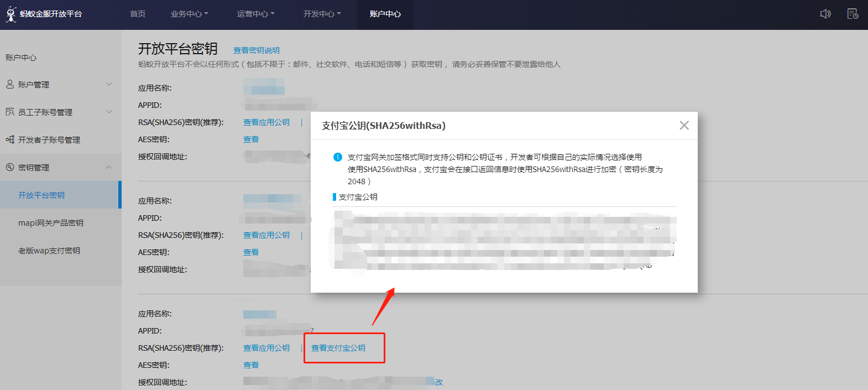View AES密钥 of the second application

point(251,252)
